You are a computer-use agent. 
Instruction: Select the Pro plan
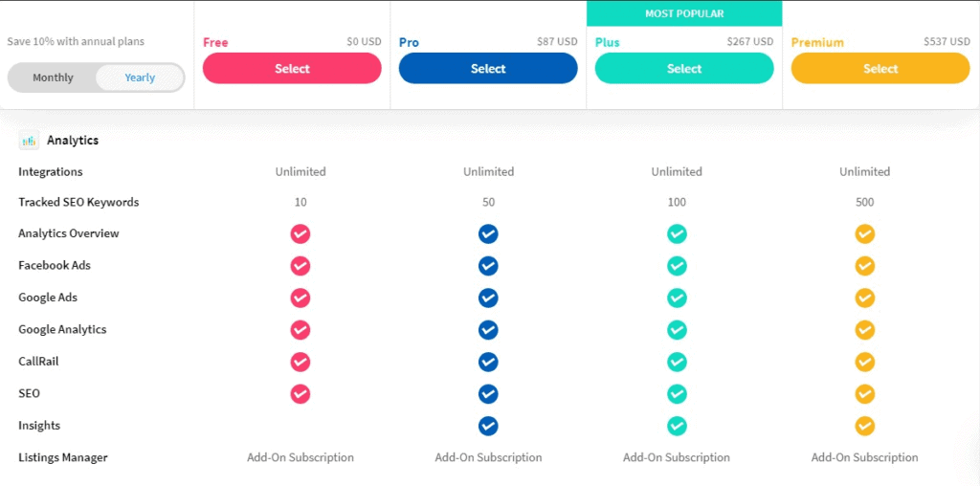[x=488, y=68]
